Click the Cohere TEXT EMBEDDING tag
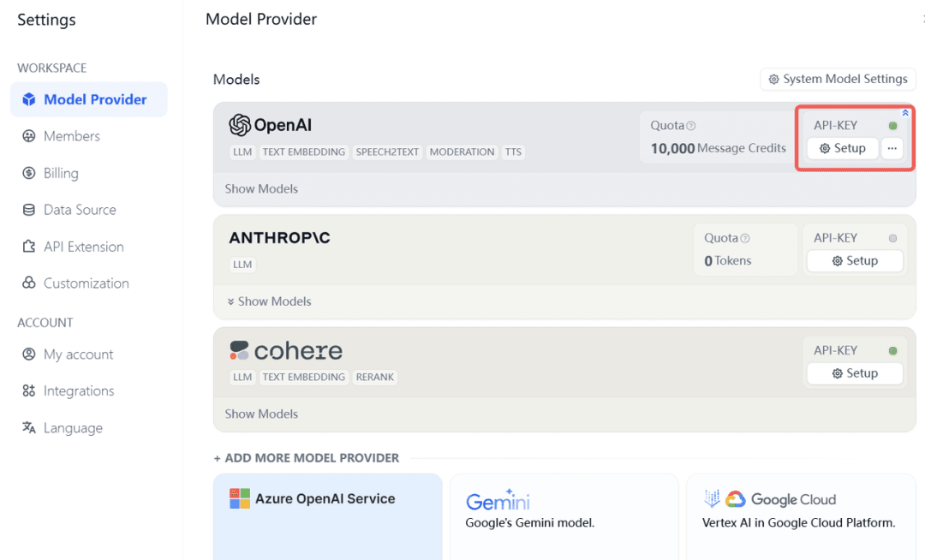 click(x=304, y=378)
